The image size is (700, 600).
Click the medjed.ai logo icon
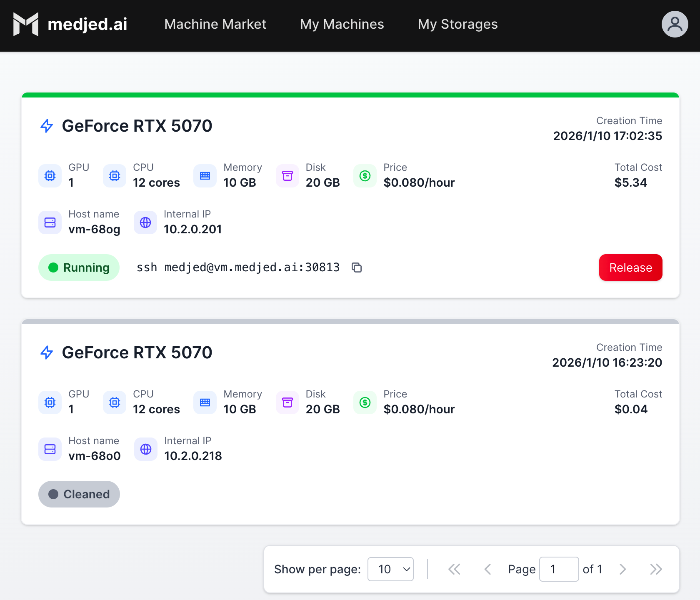pos(26,24)
